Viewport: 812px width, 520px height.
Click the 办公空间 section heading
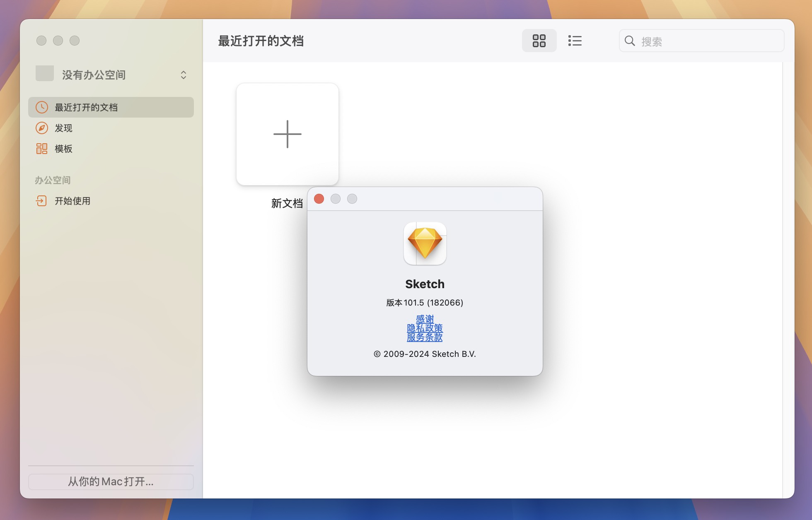point(53,180)
